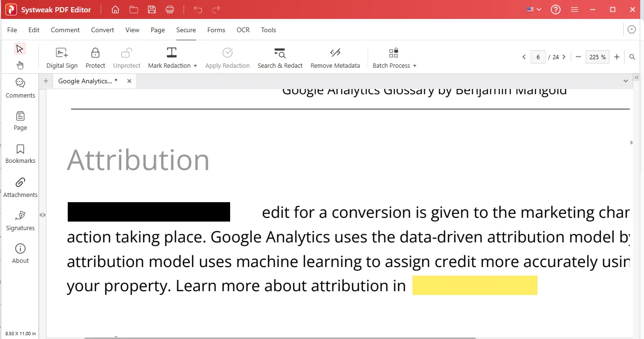This screenshot has width=644, height=339.
Task: Toggle left panel with splitter arrows
Action: click(43, 215)
